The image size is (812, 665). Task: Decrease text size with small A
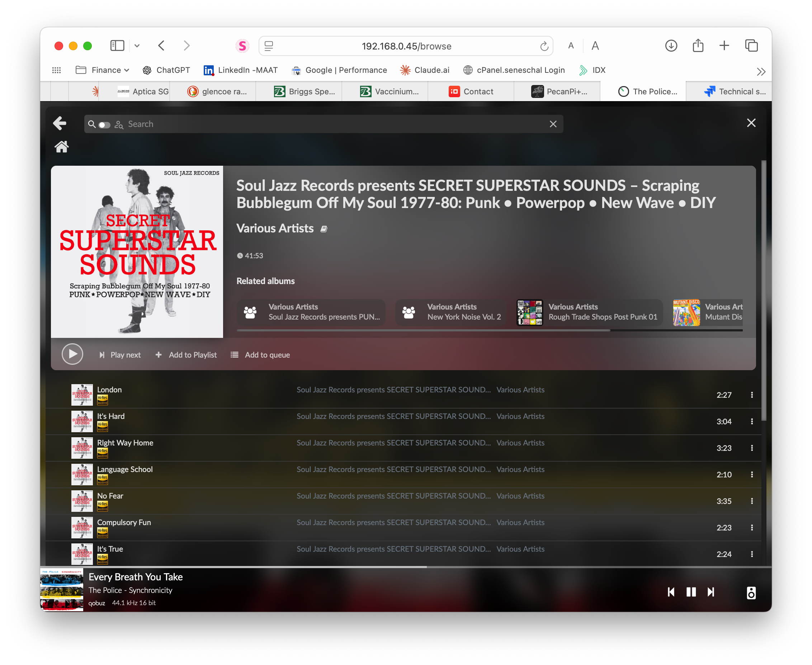(571, 46)
